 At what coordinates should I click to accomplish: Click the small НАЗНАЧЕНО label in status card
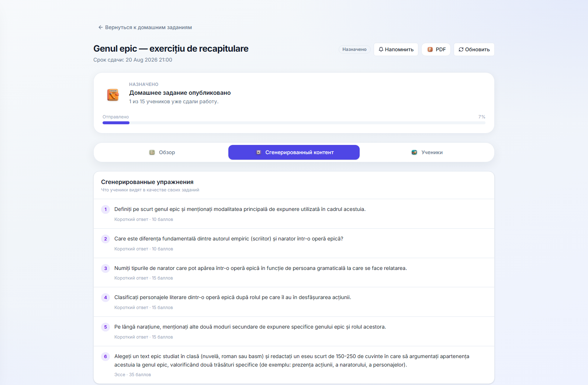(144, 84)
